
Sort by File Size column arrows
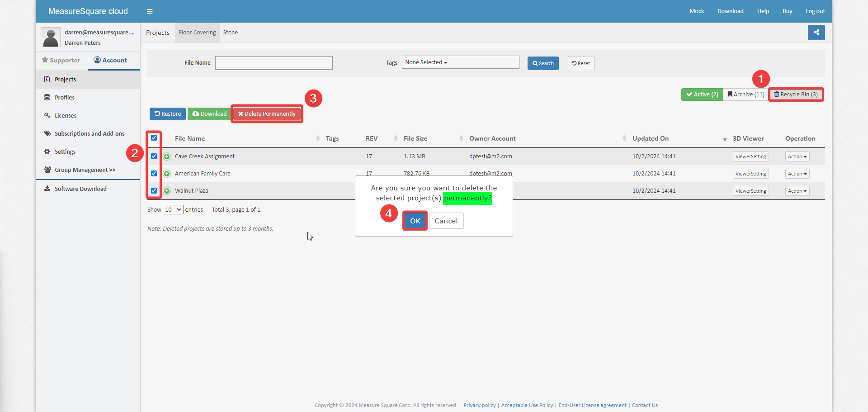pyautogui.click(x=461, y=138)
